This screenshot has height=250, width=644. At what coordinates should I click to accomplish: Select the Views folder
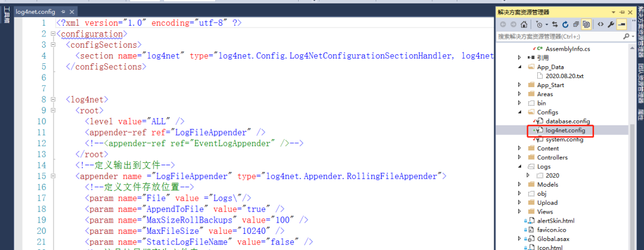point(545,212)
